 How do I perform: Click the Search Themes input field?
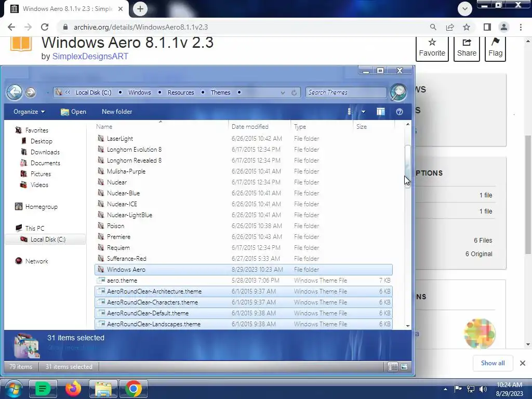(345, 92)
